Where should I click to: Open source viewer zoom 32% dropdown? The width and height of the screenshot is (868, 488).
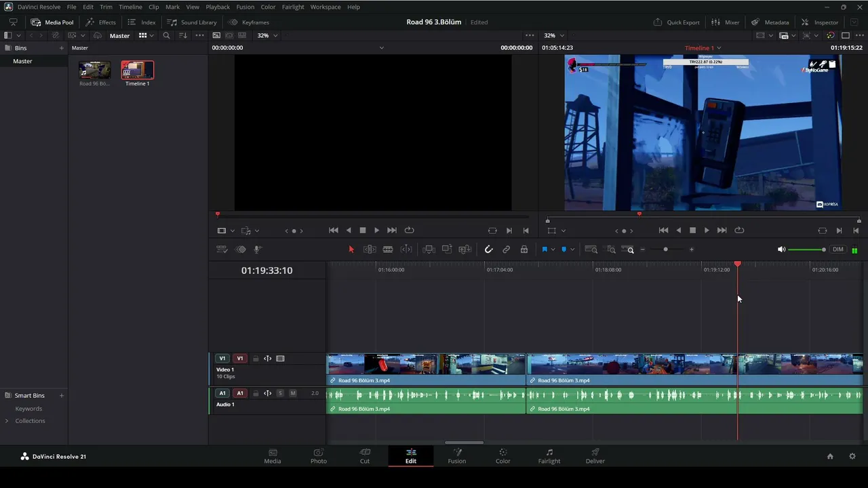pos(269,35)
